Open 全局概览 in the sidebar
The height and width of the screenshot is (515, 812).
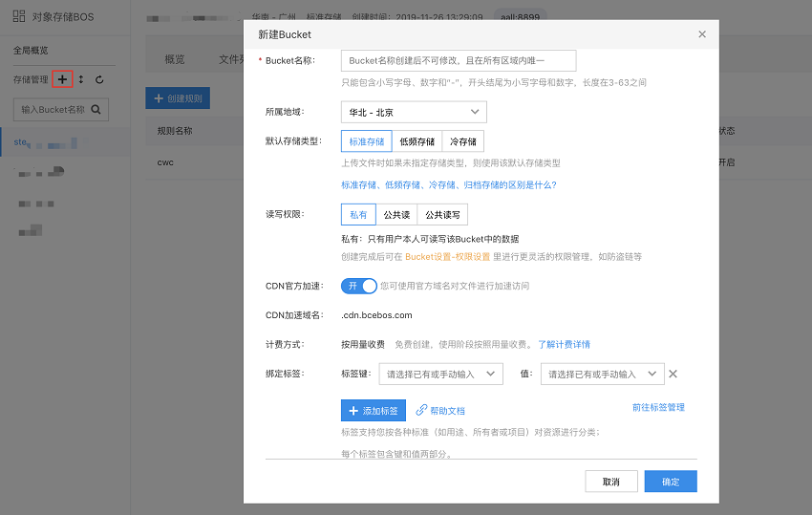31,51
